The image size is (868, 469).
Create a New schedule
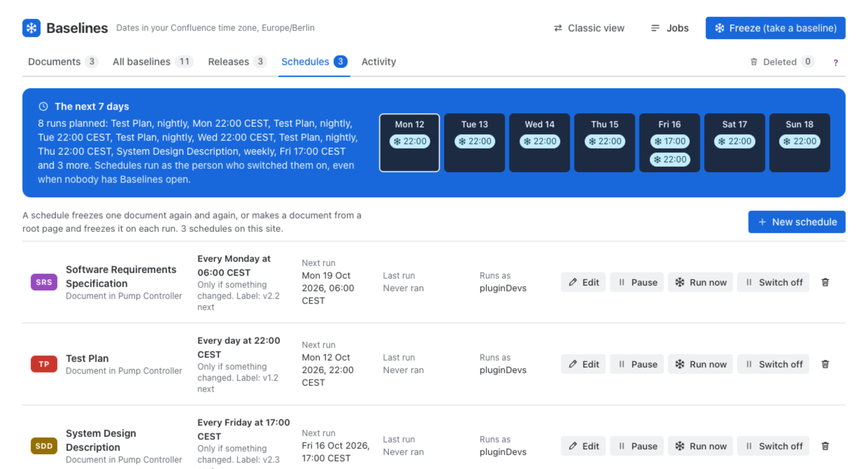coord(797,222)
